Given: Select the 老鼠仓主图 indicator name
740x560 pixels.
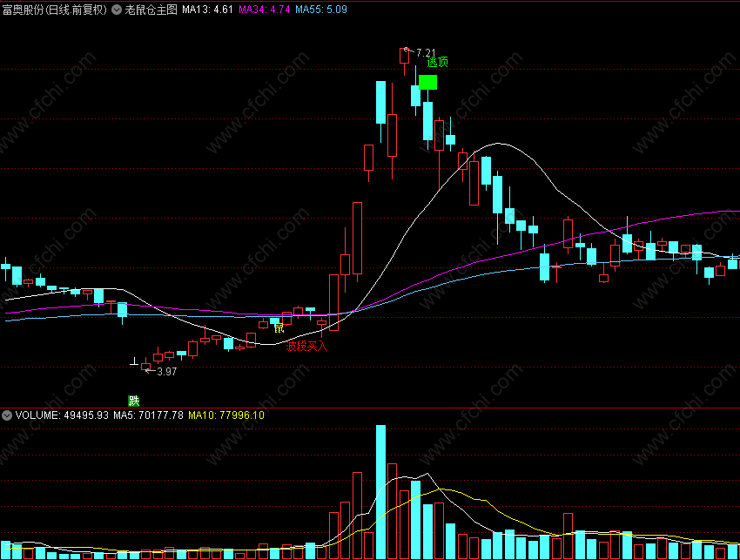Looking at the screenshot, I should (151, 10).
